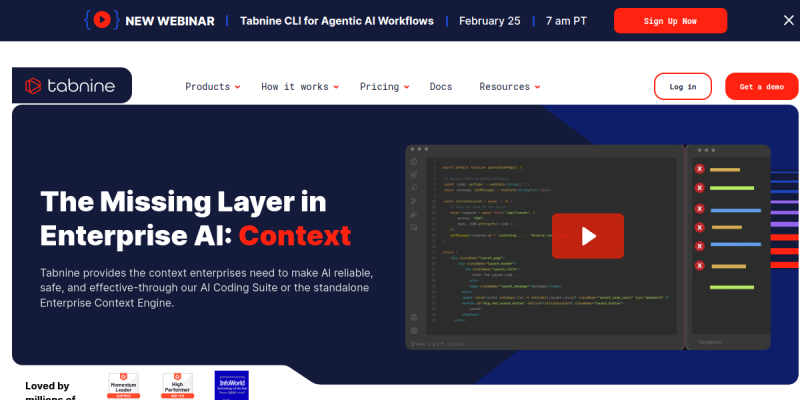The image size is (800, 400).
Task: Click the Get a demo button
Action: point(761,87)
